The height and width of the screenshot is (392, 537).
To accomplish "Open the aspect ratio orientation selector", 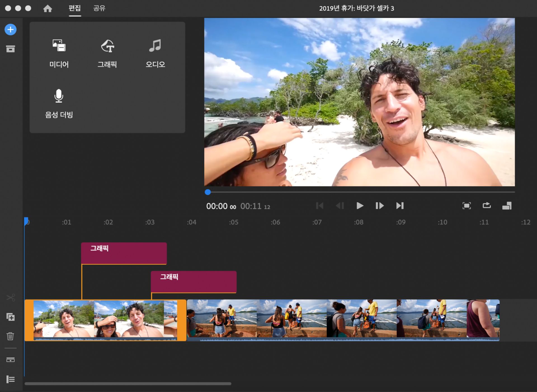I will click(x=507, y=206).
